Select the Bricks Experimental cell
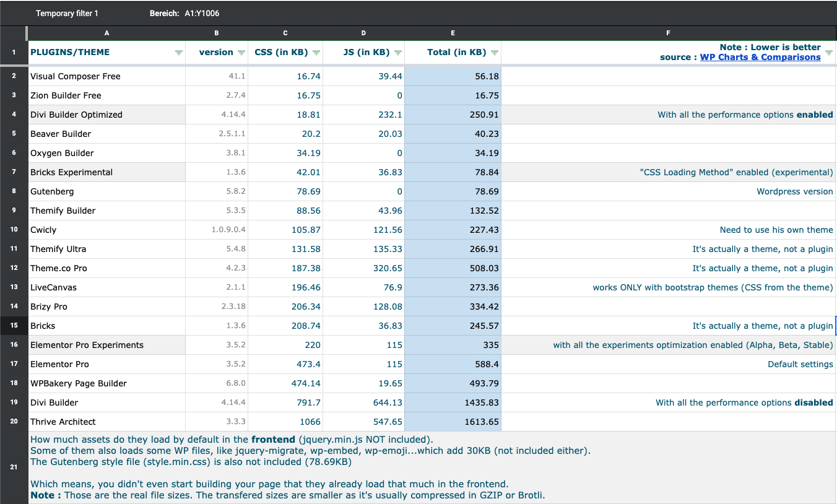The width and height of the screenshot is (837, 504). 106,172
